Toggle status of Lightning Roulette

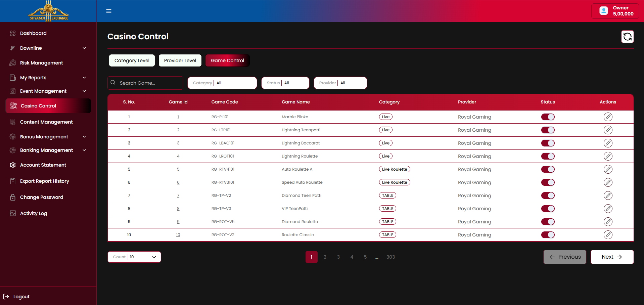tap(548, 156)
